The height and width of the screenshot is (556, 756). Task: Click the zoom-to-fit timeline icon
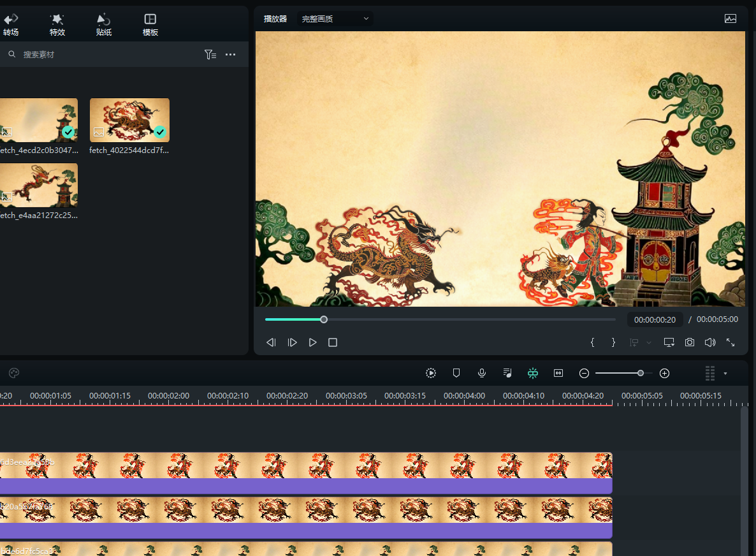pos(558,373)
